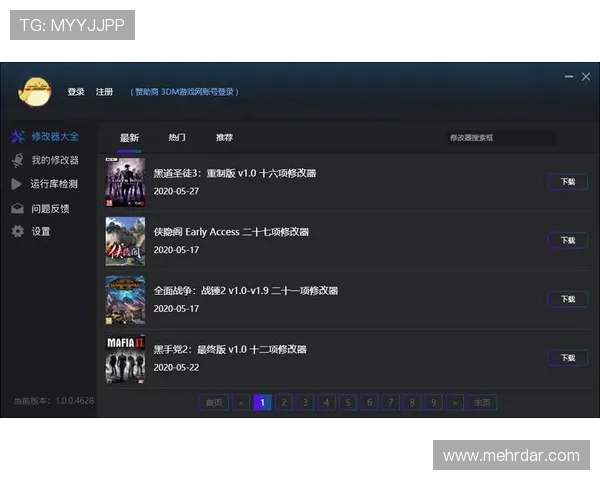Click the 当前版本 1.0.0.4628 version text
600x480 pixels.
tap(54, 401)
